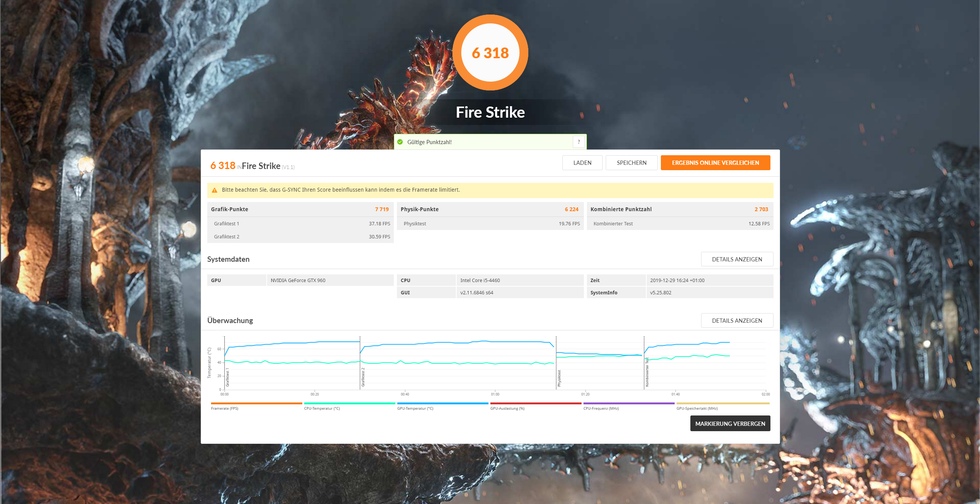Toggle MARKIERUNG VERBERGEN button
This screenshot has width=980, height=504.
730,424
